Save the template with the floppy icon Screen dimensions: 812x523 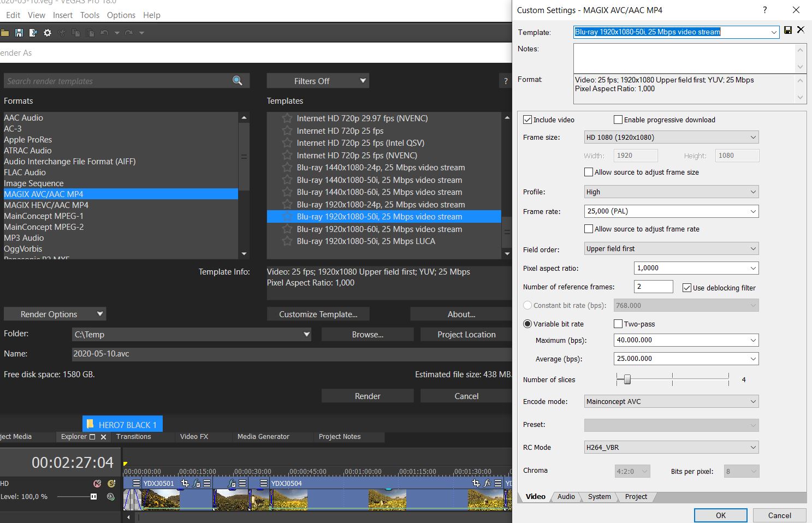click(788, 30)
